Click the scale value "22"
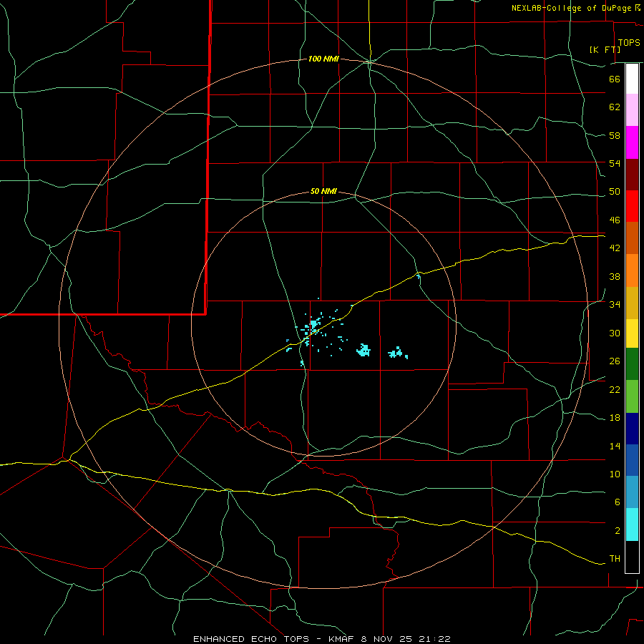The height and width of the screenshot is (644, 644). (615, 390)
